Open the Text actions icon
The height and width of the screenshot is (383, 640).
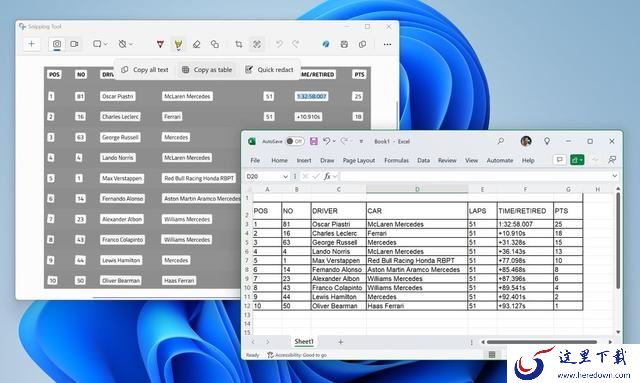coord(257,44)
